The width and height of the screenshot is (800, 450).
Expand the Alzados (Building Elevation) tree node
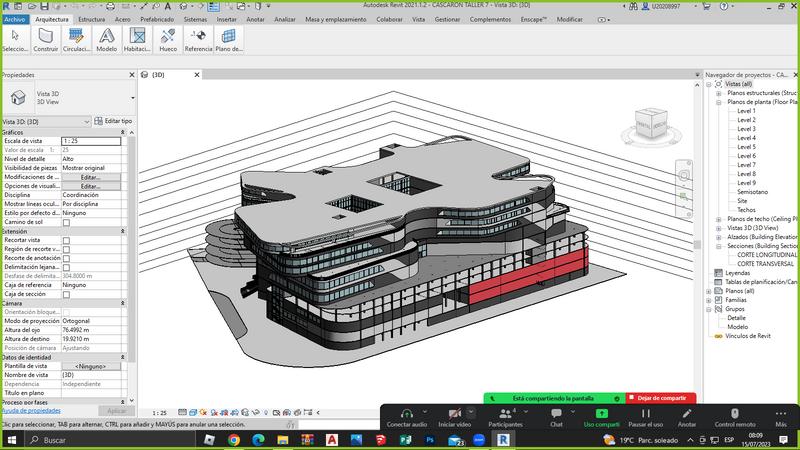[719, 236]
